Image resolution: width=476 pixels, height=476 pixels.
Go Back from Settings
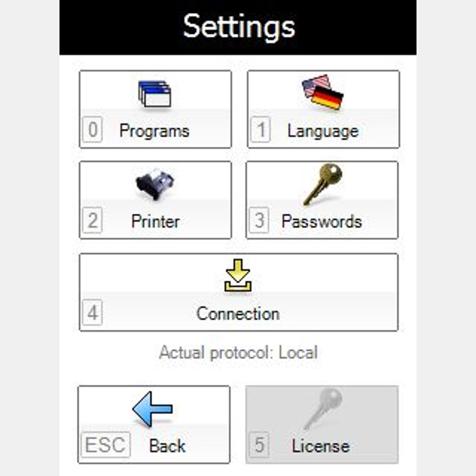(x=154, y=424)
